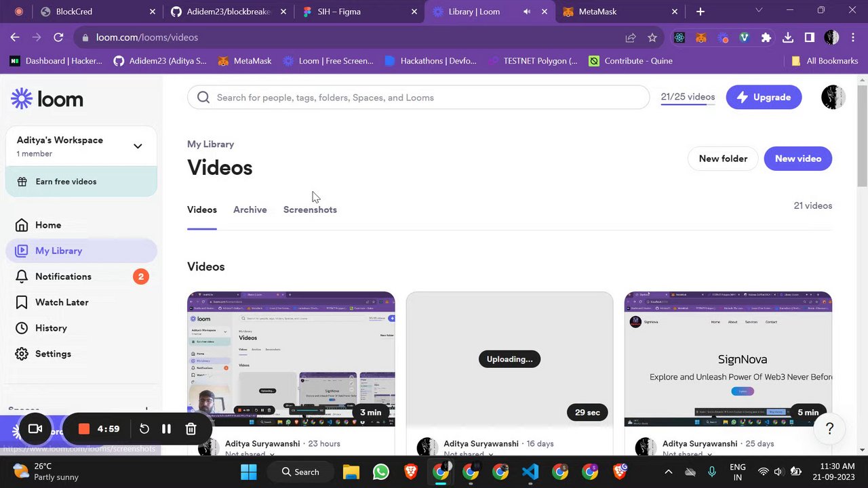The width and height of the screenshot is (868, 488).
Task: Stop the Loom recording with the red square
Action: 84,429
